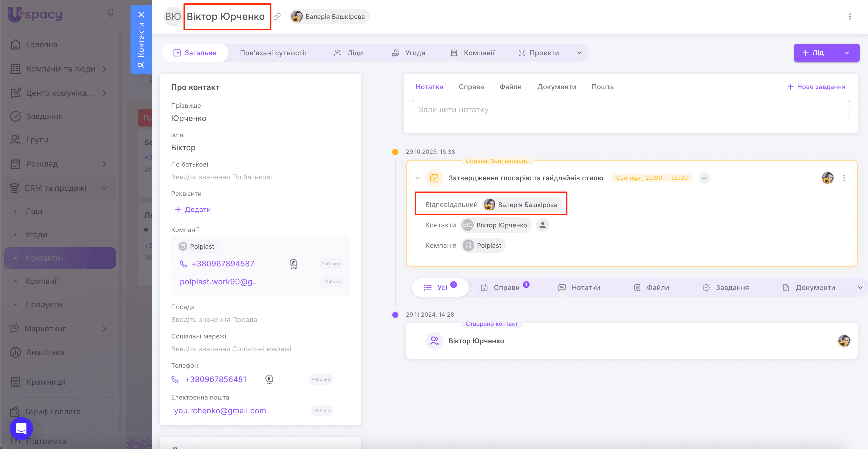Open Крамниця in sidebar
Viewport: 868px width, 449px height.
click(38, 382)
